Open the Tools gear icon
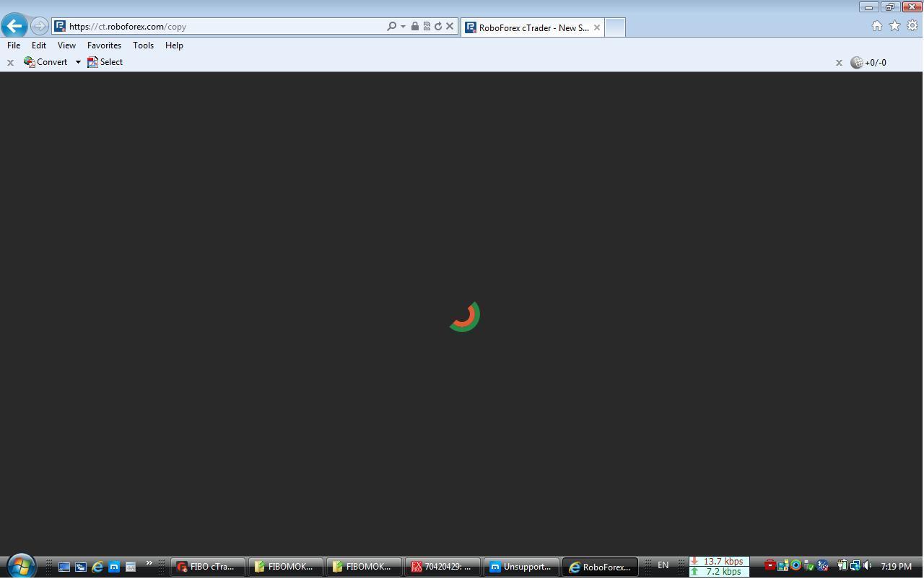Screen dimensions: 924x579 click(x=912, y=26)
